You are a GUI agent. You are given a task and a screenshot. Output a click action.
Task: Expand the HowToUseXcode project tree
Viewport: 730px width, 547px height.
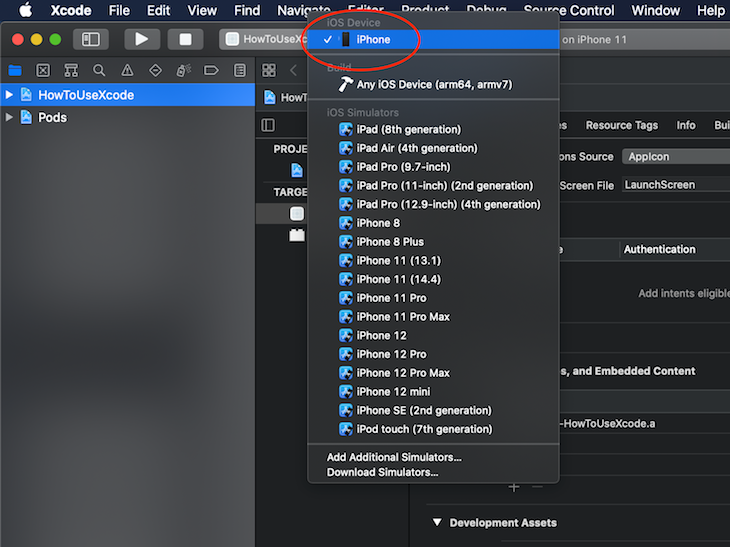tap(9, 95)
